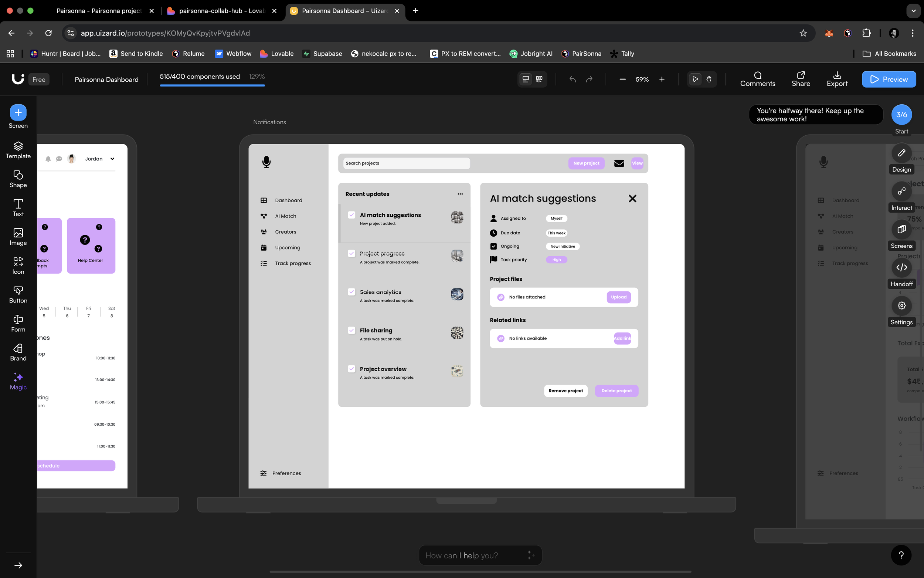
Task: Toggle the File sharing checkbox
Action: pyautogui.click(x=351, y=330)
